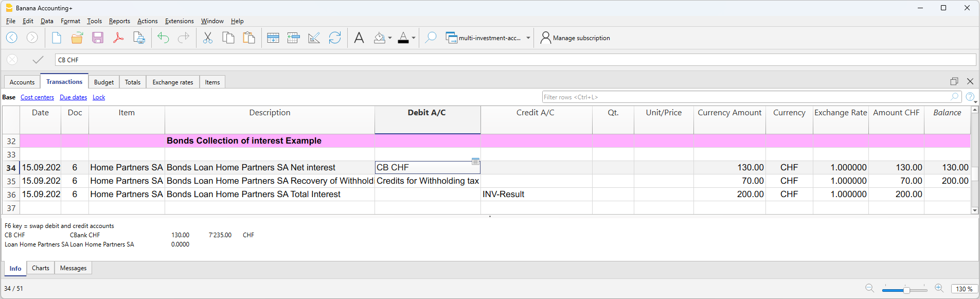Zoom out with the minus magnifier icon
Viewport: 980px width, 299px height.
coord(870,288)
